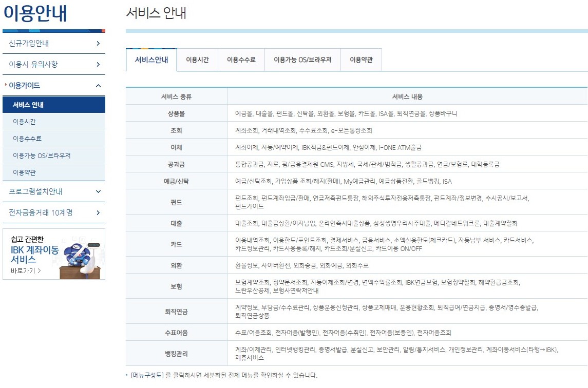Select 상품몰 row label
The width and height of the screenshot is (588, 388).
176,113
